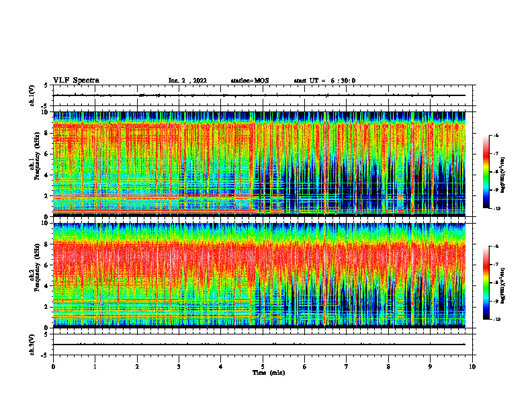This screenshot has height=411, width=532.
Task: Click the "4" kHz tick on ch.1 frequency axis
Action: tap(46, 175)
